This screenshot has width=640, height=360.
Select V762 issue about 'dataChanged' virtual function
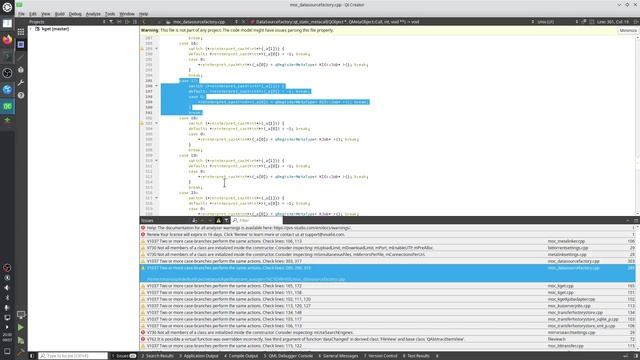(x=387, y=339)
